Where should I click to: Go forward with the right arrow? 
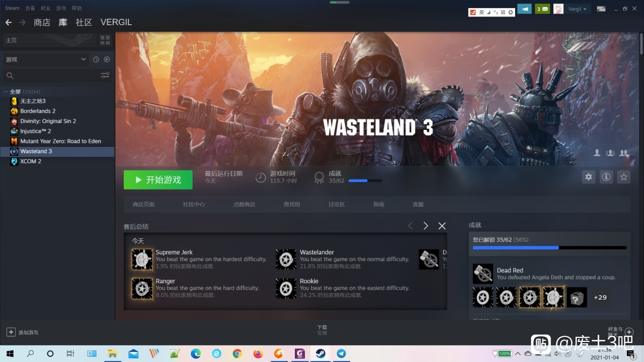[x=22, y=23]
